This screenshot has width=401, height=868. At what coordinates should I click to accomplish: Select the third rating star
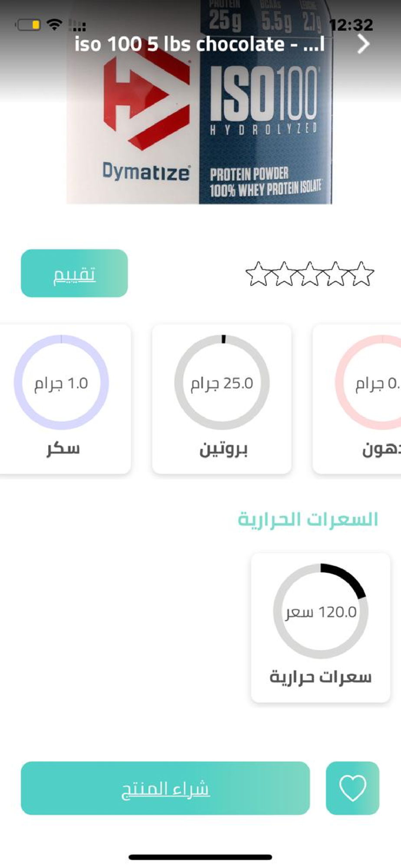pyautogui.click(x=309, y=274)
